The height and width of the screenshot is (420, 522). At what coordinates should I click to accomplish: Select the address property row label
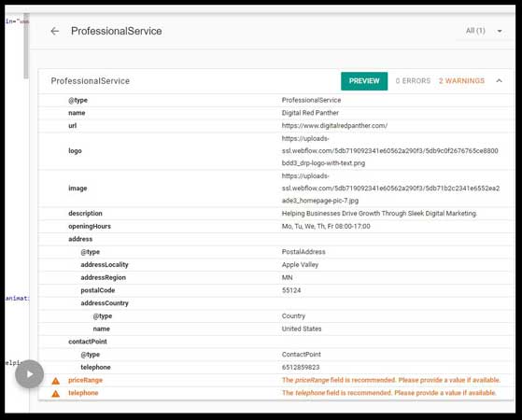[x=80, y=239]
